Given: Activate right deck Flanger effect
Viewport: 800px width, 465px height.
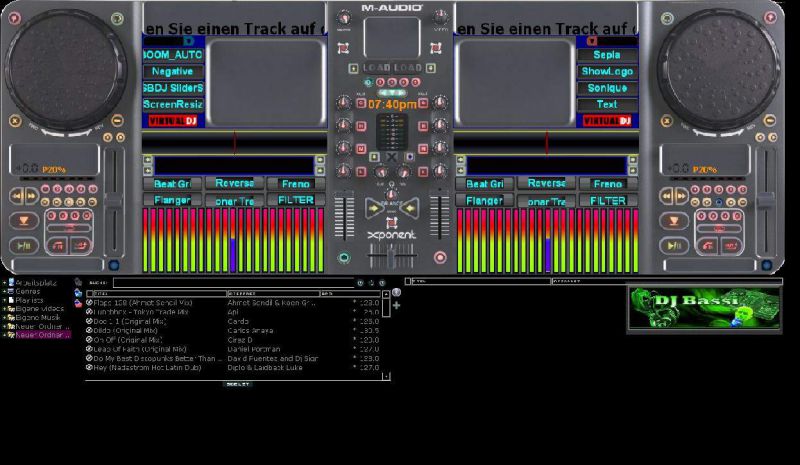Looking at the screenshot, I should click(485, 201).
